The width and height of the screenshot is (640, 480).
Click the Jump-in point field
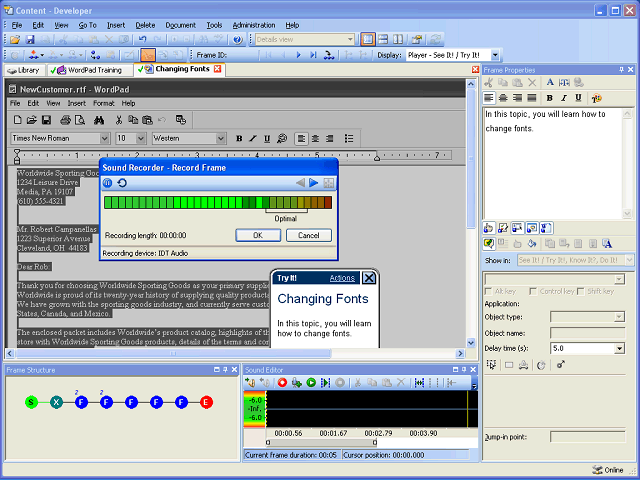(x=587, y=437)
